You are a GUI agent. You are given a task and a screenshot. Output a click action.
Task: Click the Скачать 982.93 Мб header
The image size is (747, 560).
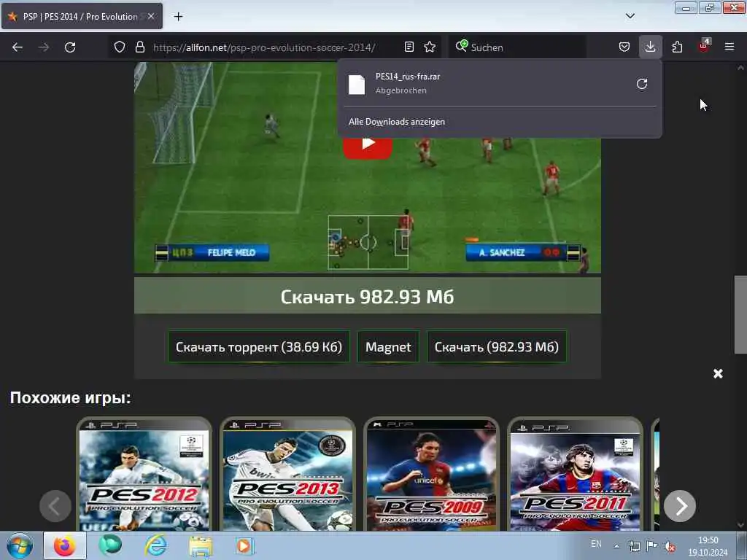(x=368, y=296)
